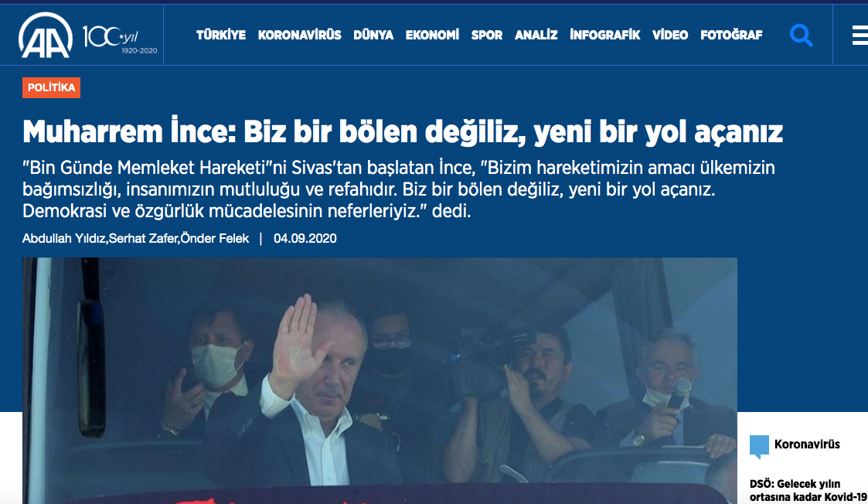This screenshot has width=868, height=504.
Task: Click the AA Anadolu Ajansı logo
Action: click(x=46, y=36)
